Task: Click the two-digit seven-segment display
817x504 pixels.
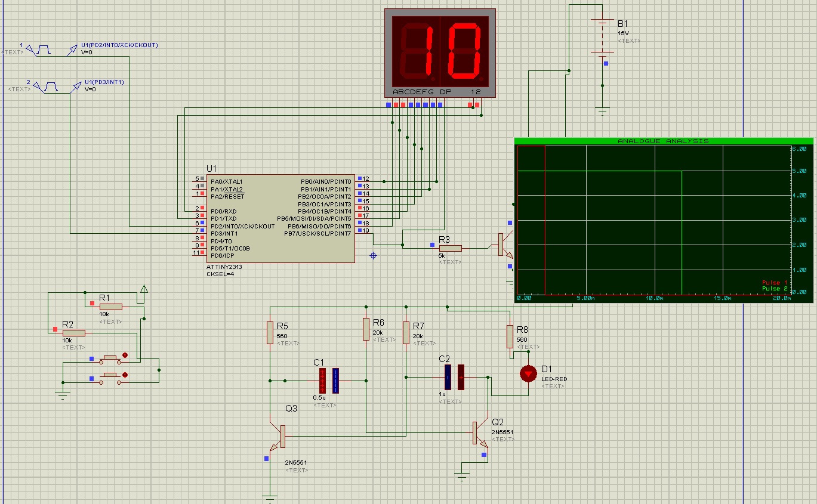Action: point(440,51)
